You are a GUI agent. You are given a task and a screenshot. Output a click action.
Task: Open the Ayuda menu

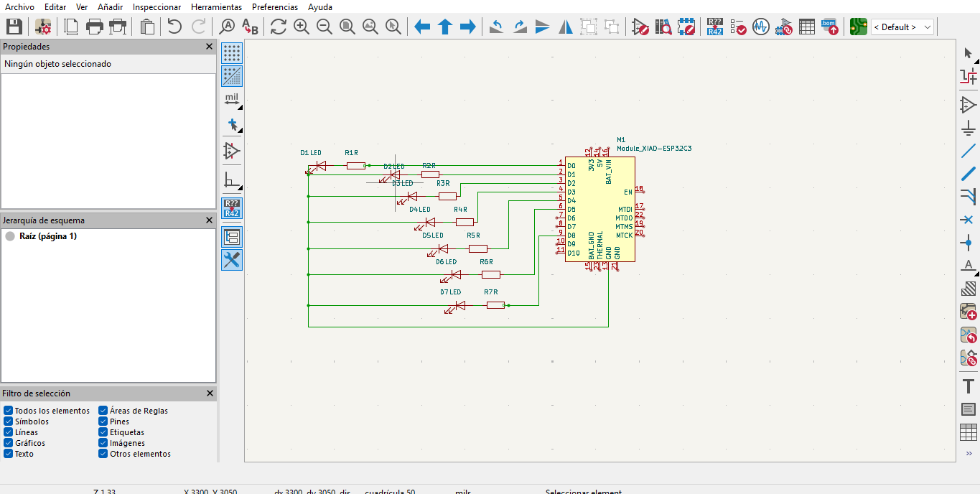[319, 6]
